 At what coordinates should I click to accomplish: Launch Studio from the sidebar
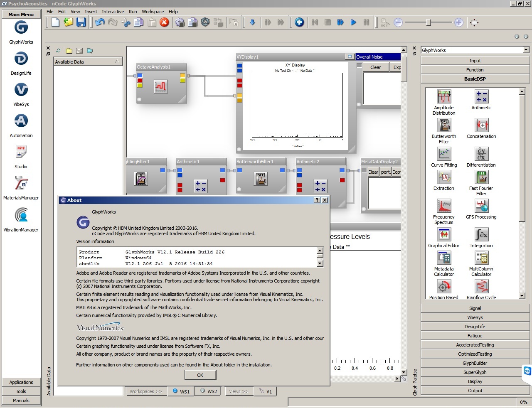tap(21, 152)
